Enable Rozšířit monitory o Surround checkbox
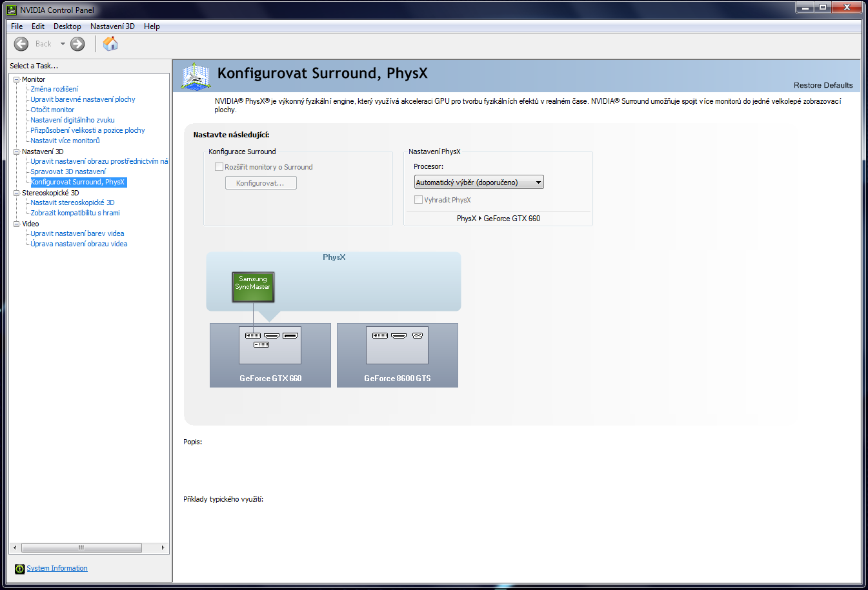 [219, 167]
